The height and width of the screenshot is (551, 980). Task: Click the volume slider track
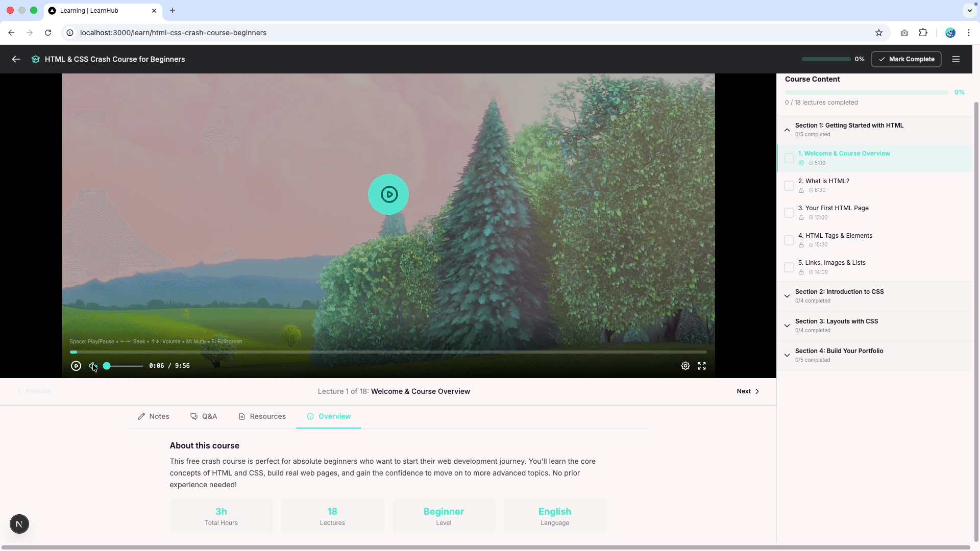click(x=123, y=366)
